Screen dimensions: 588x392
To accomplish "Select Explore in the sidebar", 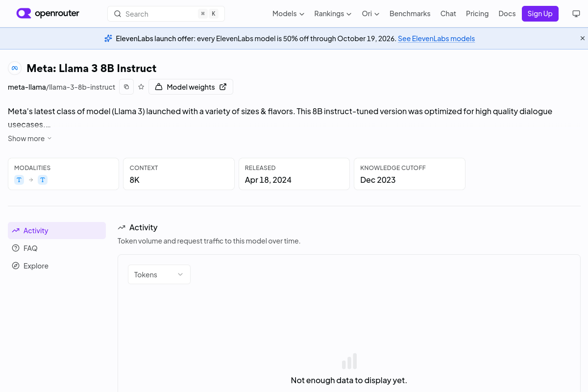I will click(x=57, y=266).
